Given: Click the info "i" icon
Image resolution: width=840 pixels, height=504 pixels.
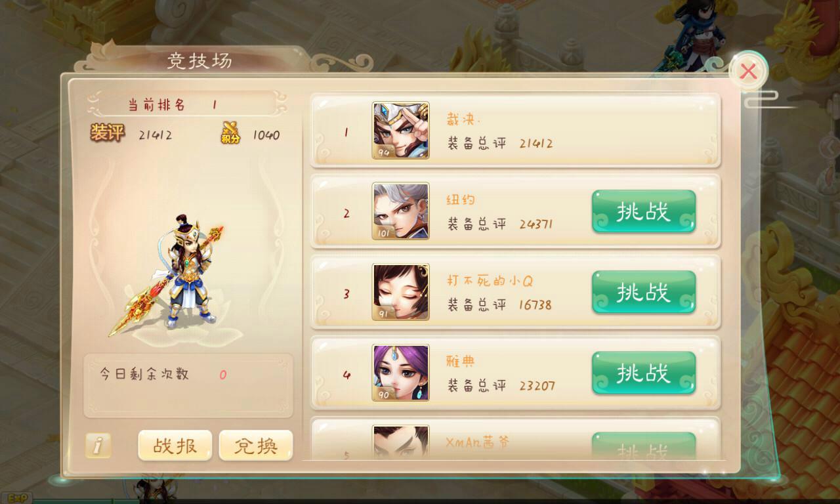Looking at the screenshot, I should pos(97,446).
